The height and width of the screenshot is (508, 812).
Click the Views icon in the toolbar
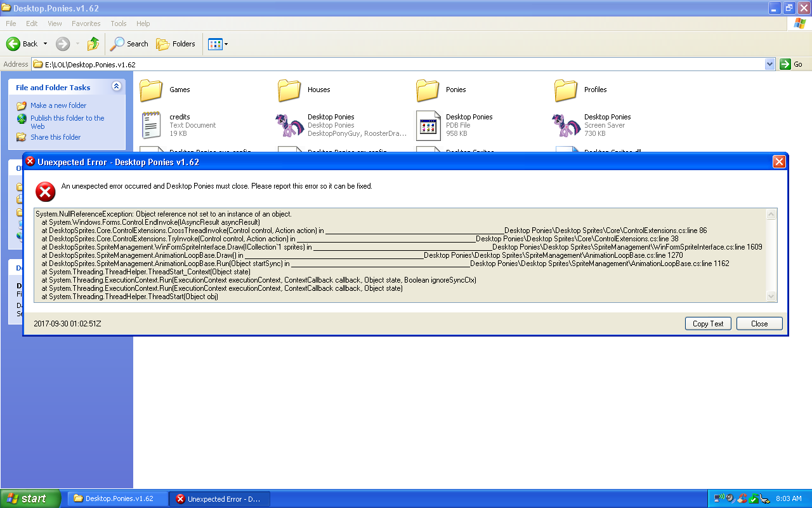pos(215,44)
